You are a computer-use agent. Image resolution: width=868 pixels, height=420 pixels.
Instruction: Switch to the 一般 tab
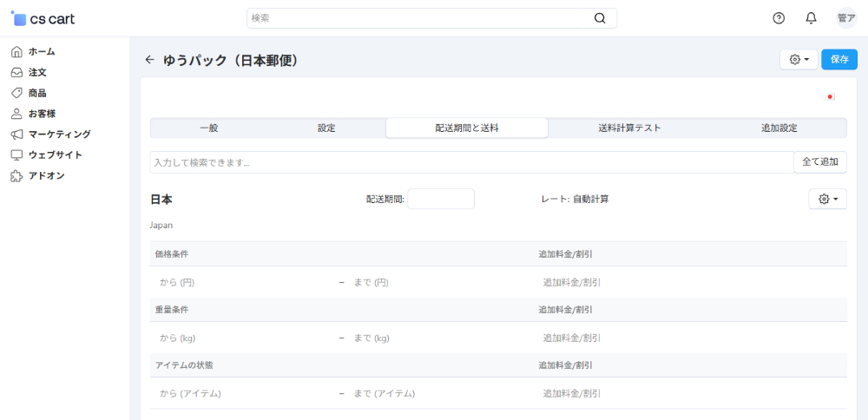[x=208, y=128]
